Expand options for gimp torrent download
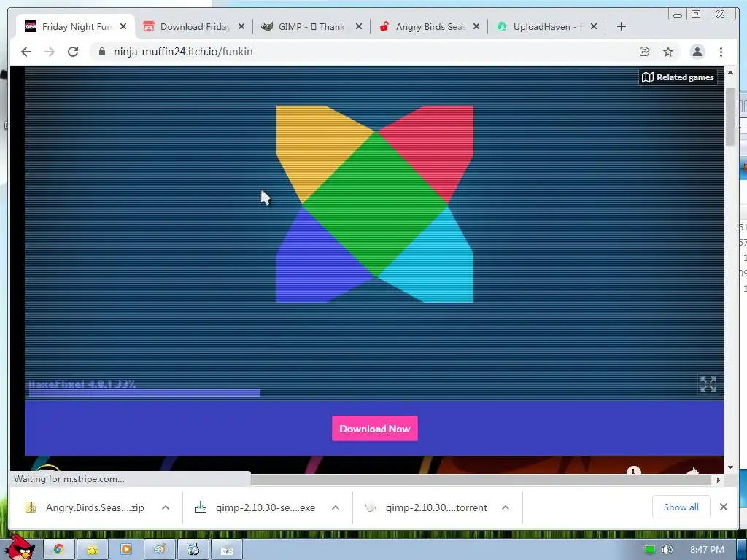 coord(506,507)
